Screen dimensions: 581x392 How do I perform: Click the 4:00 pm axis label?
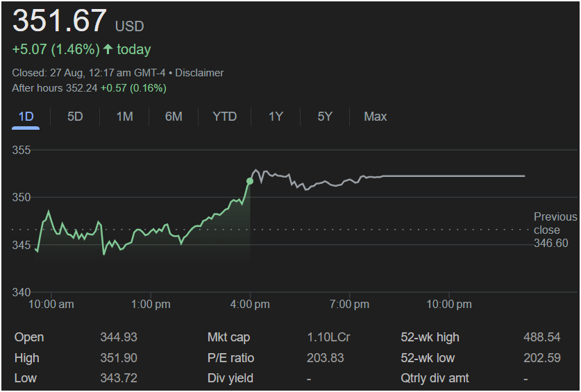tap(250, 304)
